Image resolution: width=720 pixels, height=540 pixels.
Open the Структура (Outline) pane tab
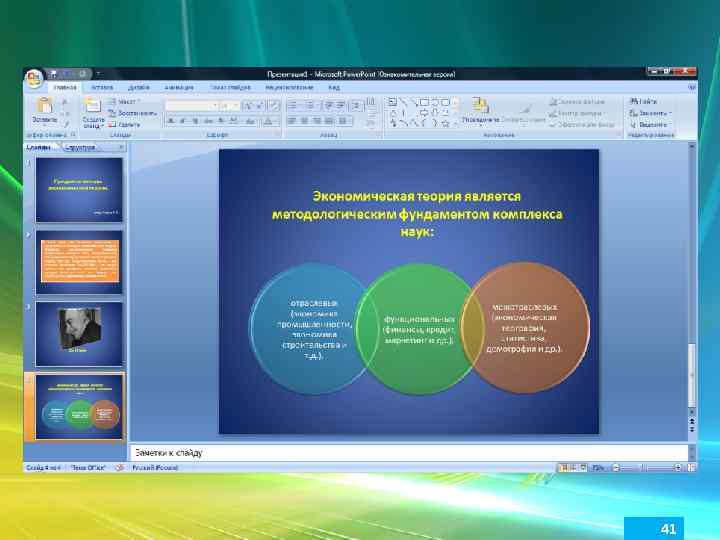tap(81, 147)
